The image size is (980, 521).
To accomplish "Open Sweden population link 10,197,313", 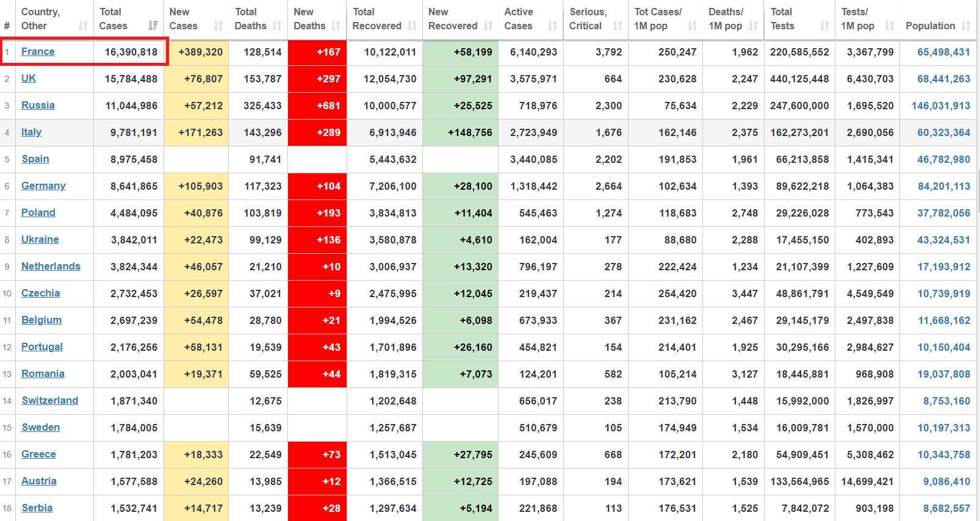I will (x=944, y=428).
